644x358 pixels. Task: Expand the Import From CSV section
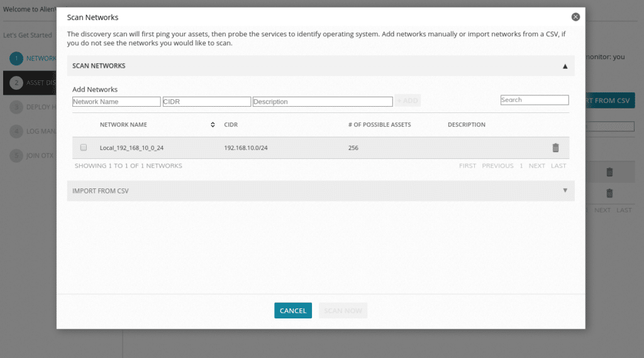[x=565, y=190]
